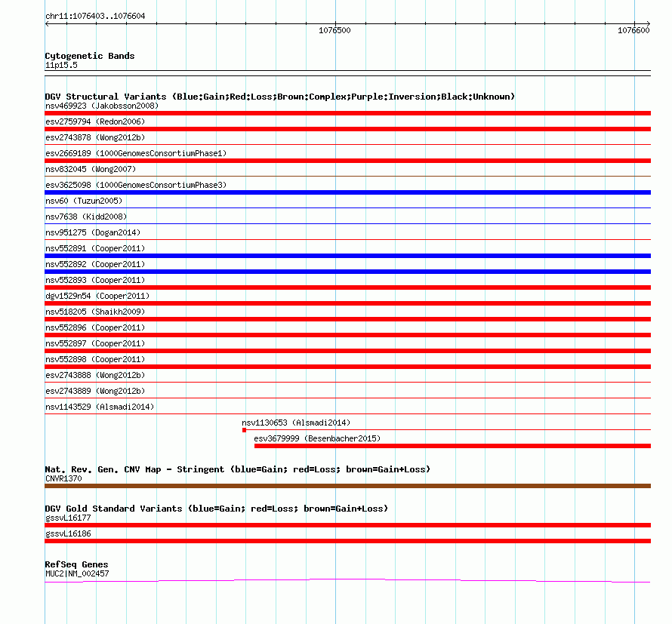This screenshot has height=624, width=672.
Task: Click the black cytogenetic band line
Action: pyautogui.click(x=347, y=73)
